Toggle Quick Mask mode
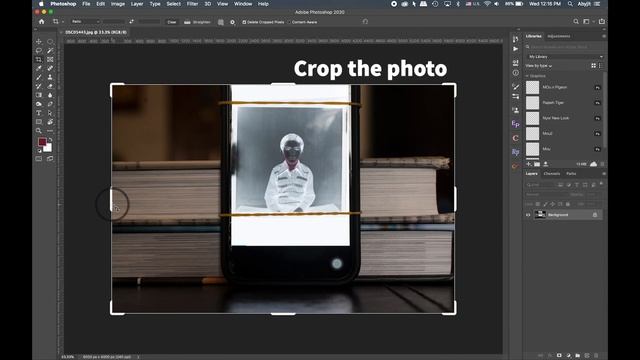 click(x=39, y=159)
